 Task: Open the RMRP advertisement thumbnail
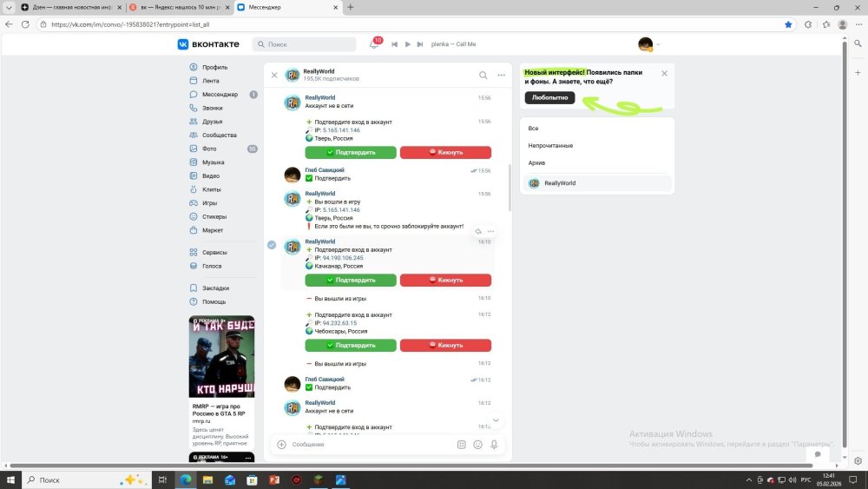tap(221, 357)
